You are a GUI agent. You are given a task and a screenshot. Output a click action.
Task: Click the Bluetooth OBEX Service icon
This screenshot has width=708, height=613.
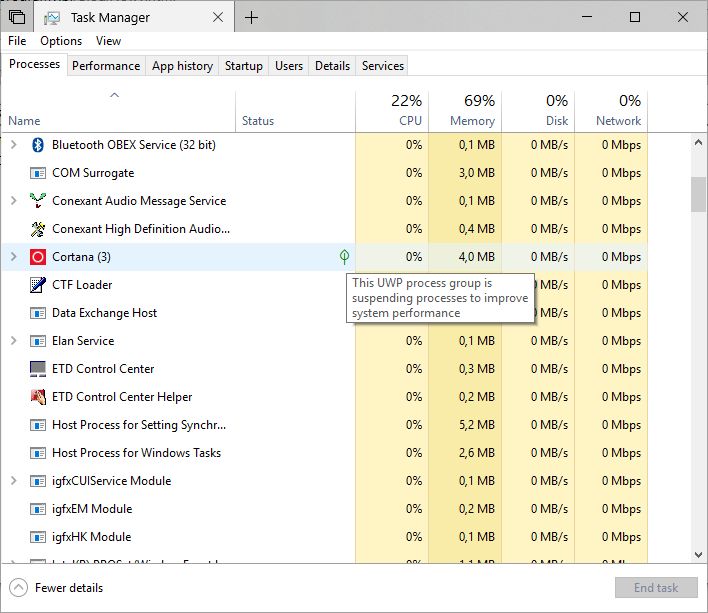coord(38,145)
